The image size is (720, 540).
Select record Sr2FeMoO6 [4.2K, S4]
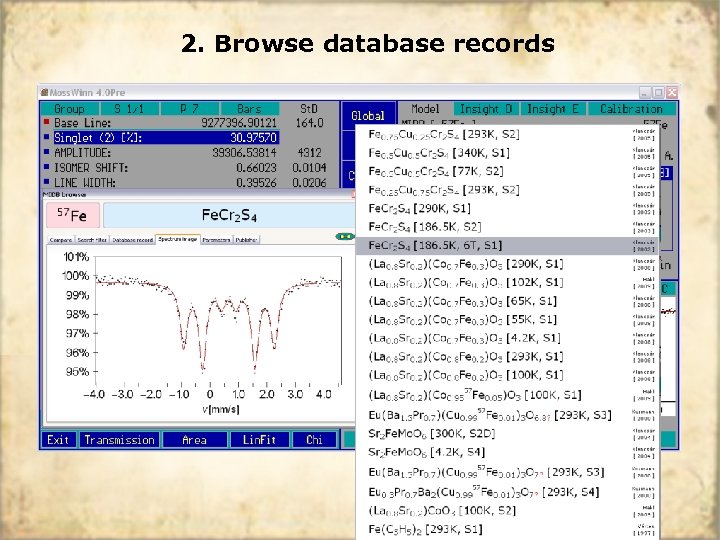pyautogui.click(x=507, y=452)
